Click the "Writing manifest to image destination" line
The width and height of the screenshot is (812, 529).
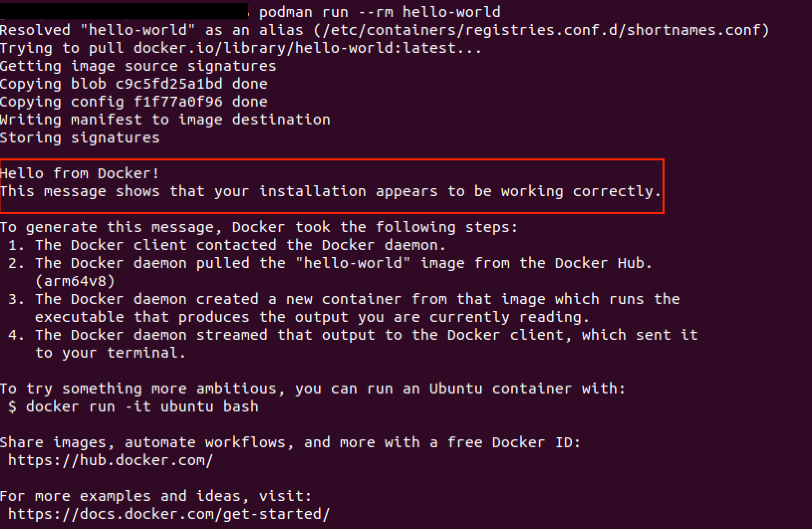165,120
